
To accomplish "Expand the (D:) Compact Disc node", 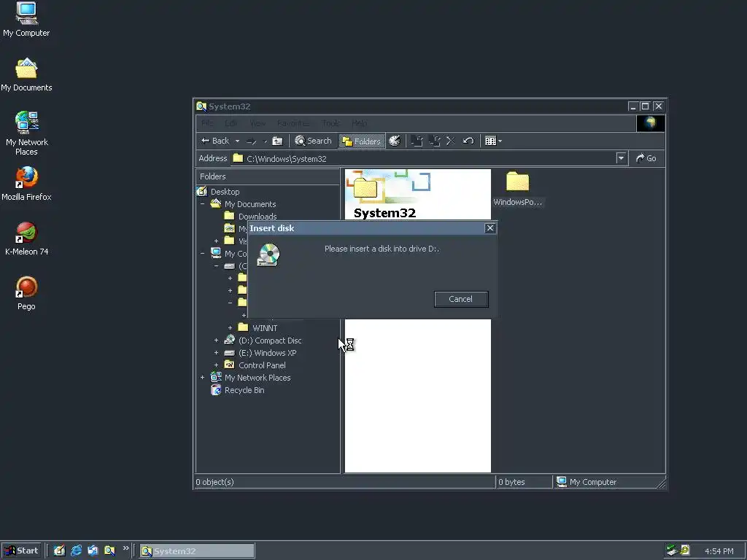I will (x=216, y=341).
